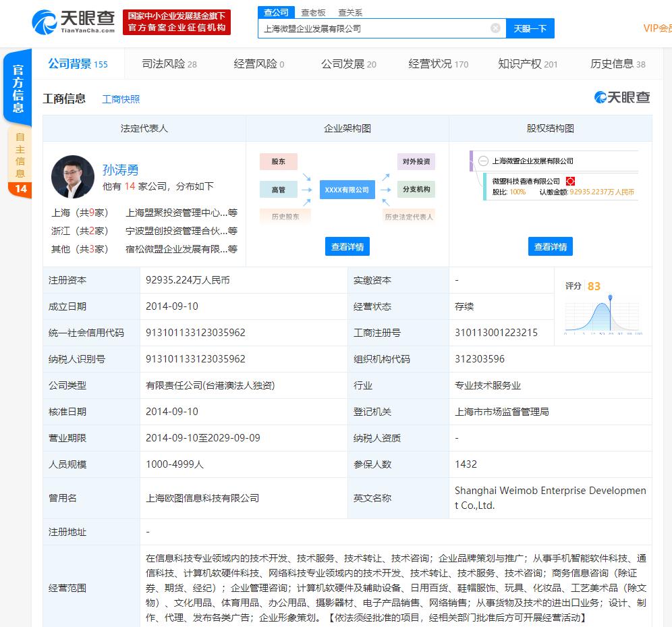Open 宿松微盟企业发展有限 company link
This screenshot has height=627, width=672.
tap(181, 248)
